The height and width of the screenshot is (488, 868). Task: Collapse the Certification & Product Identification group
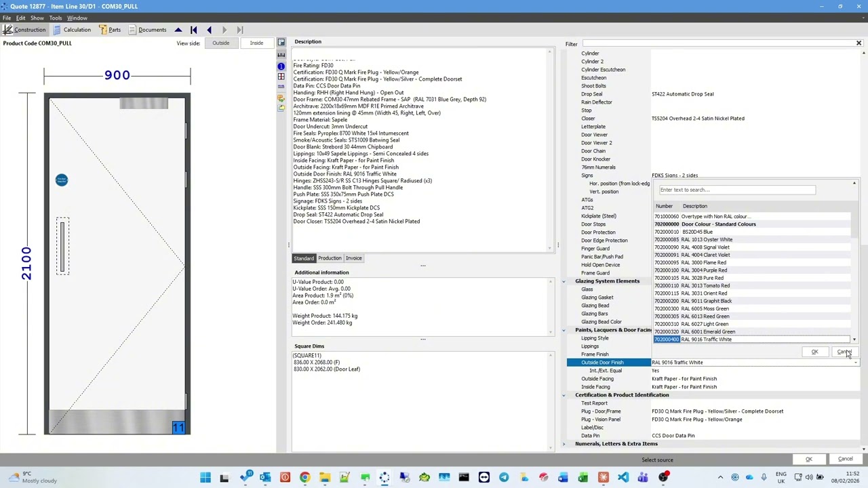click(564, 395)
